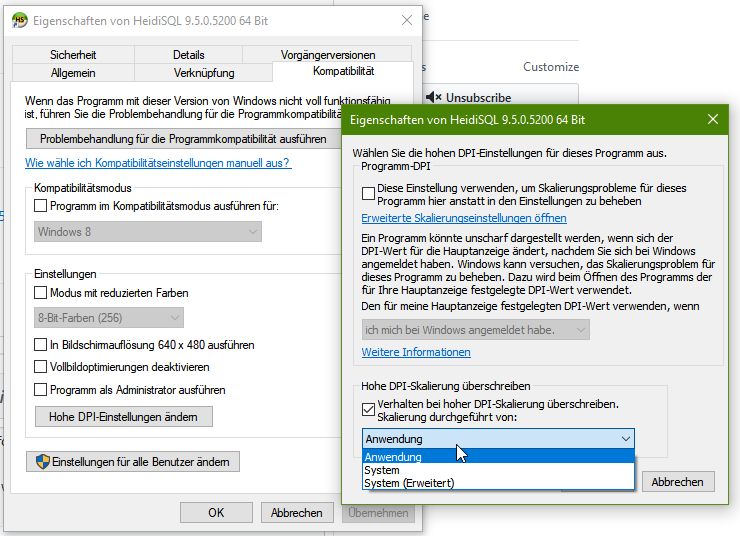Enable Vollbildoptimierungen deaktivieren checkbox
Image resolution: width=740 pixels, height=536 pixels.
[x=41, y=367]
